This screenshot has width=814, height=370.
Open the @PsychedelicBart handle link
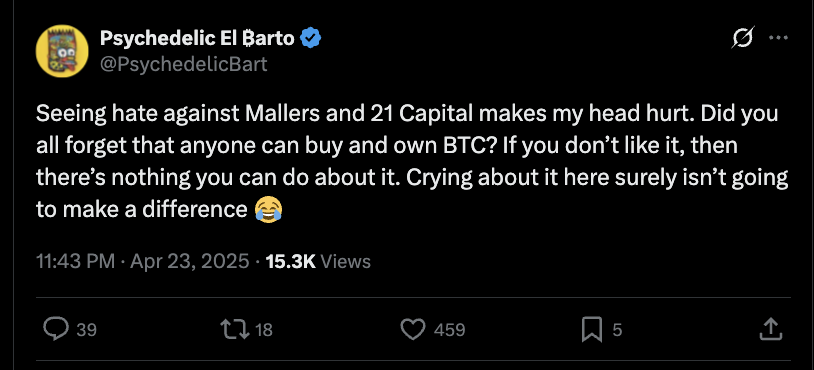click(x=183, y=64)
